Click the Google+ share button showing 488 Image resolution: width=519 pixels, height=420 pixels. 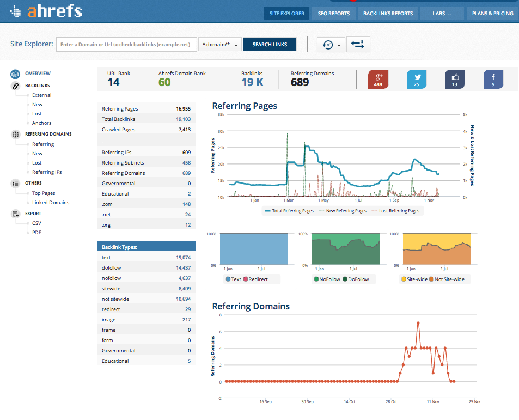[x=378, y=80]
